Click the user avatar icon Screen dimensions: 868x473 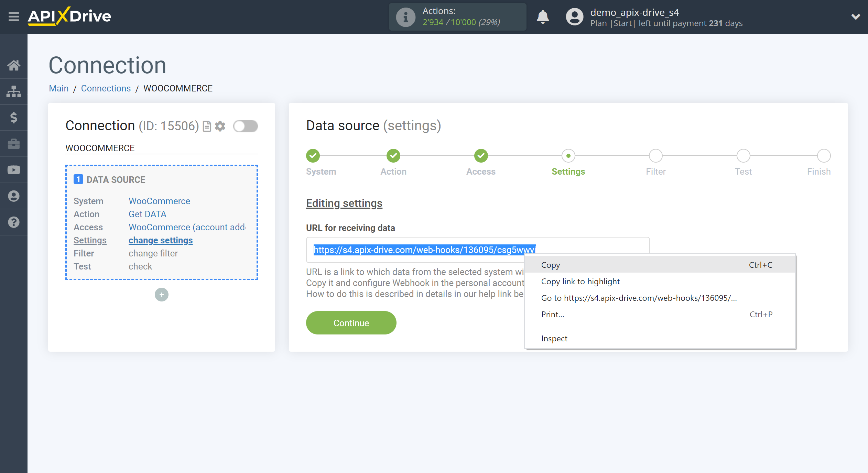[575, 16]
